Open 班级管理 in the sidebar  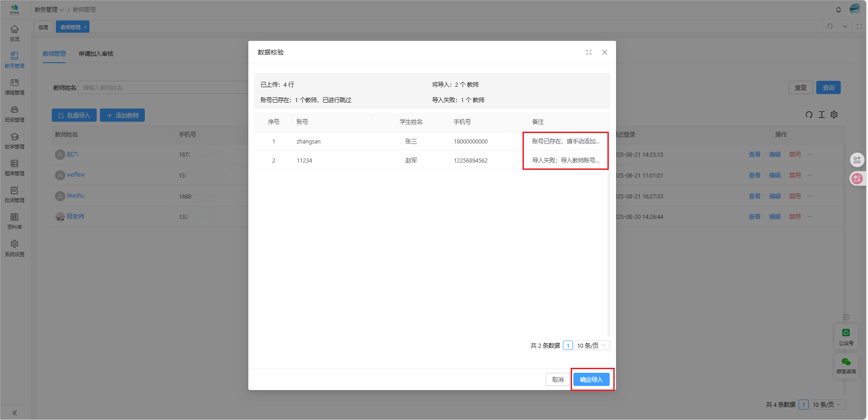pos(15,114)
